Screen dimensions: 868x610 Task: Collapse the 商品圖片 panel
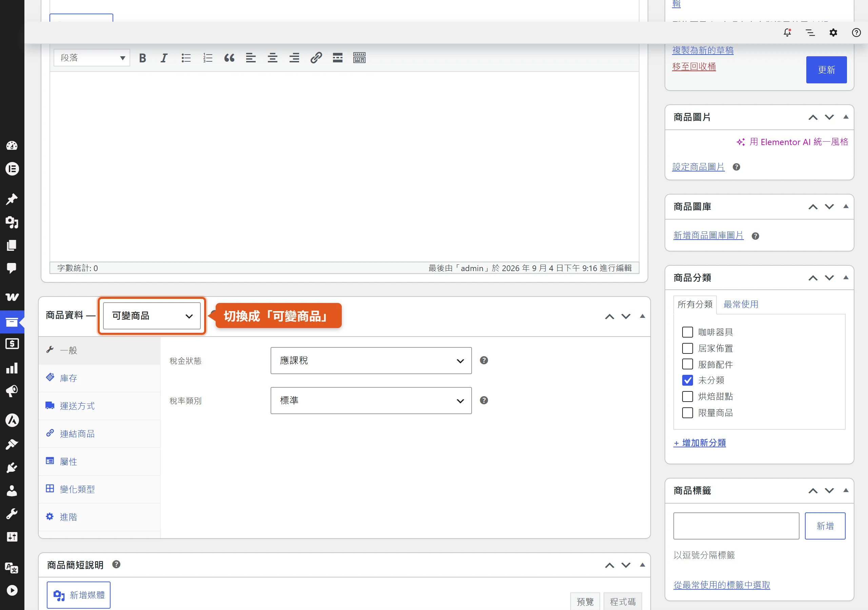846,117
